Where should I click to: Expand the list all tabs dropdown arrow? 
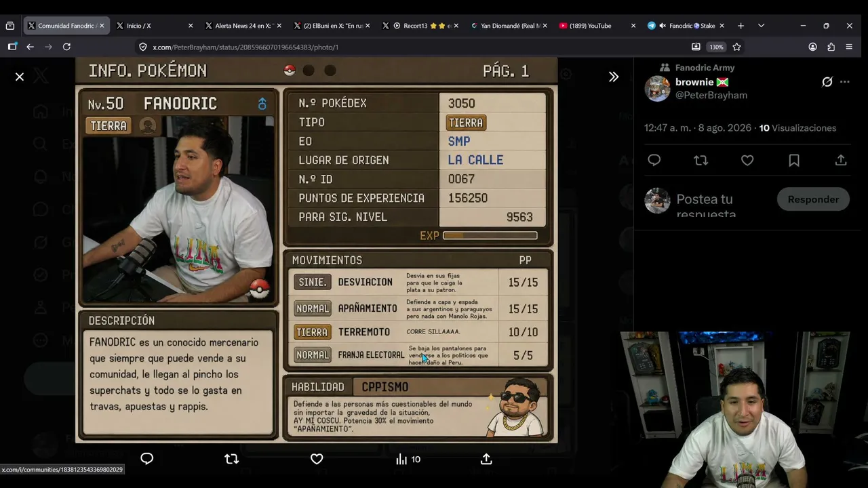(761, 26)
